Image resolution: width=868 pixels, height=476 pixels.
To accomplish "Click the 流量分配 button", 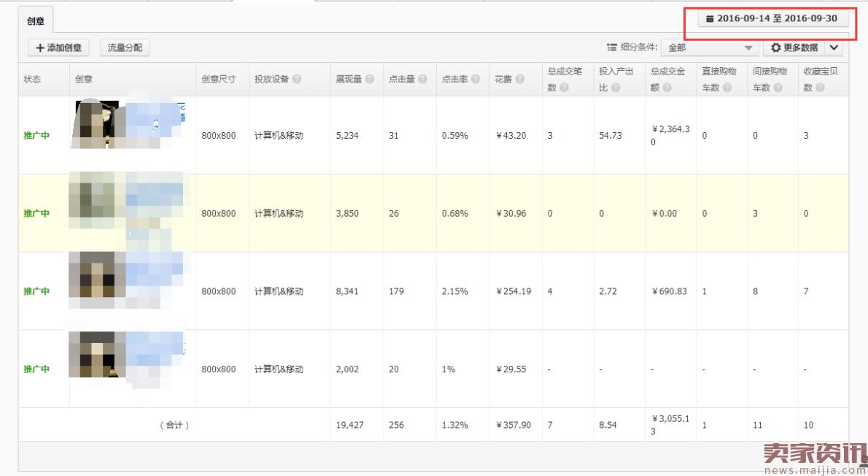I will pyautogui.click(x=125, y=48).
